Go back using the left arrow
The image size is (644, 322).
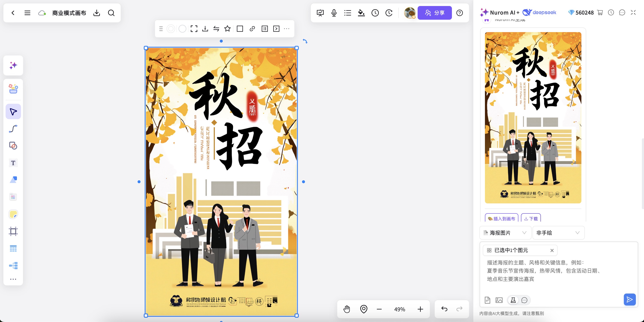(13, 13)
